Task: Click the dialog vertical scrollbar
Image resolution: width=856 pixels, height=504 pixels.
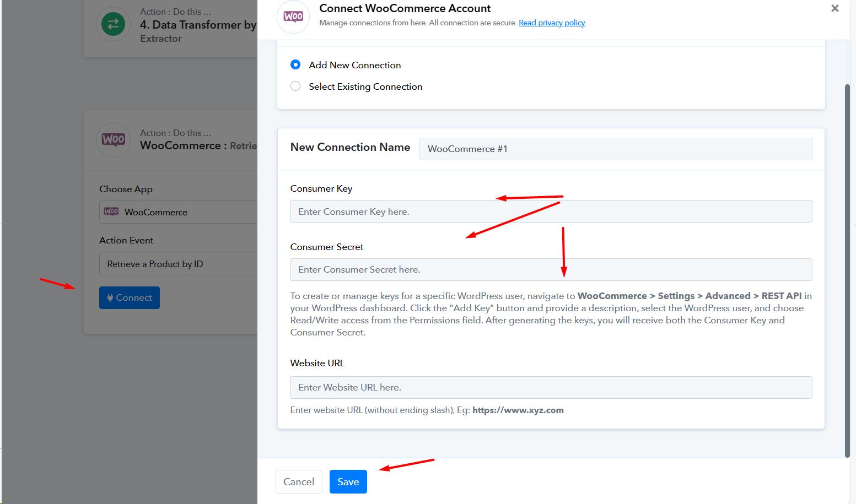Action: 847,270
